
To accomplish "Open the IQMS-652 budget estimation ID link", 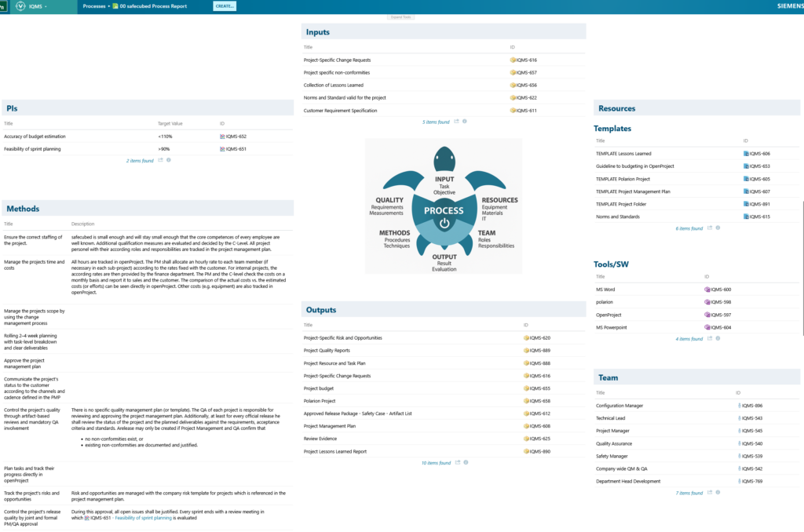I will [x=236, y=137].
